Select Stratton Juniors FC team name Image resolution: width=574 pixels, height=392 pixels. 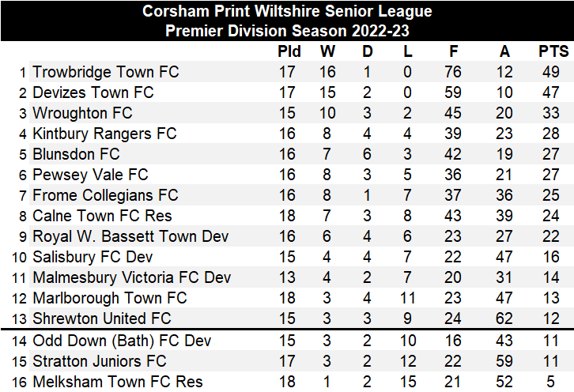pos(99,361)
